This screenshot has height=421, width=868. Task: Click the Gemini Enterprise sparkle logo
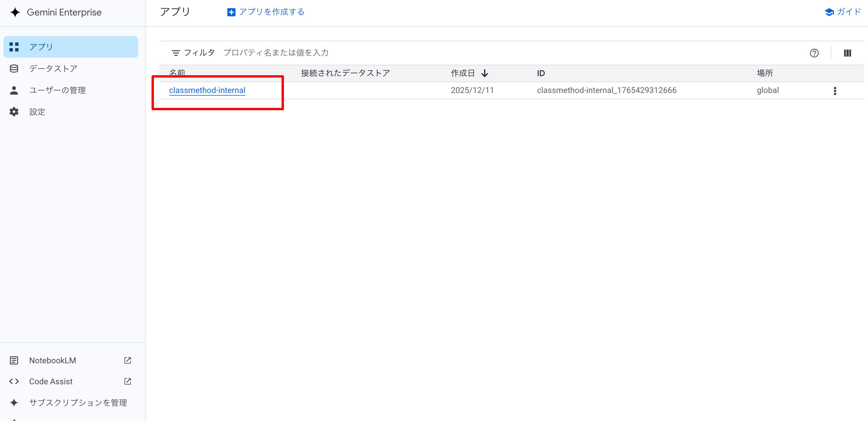(15, 13)
